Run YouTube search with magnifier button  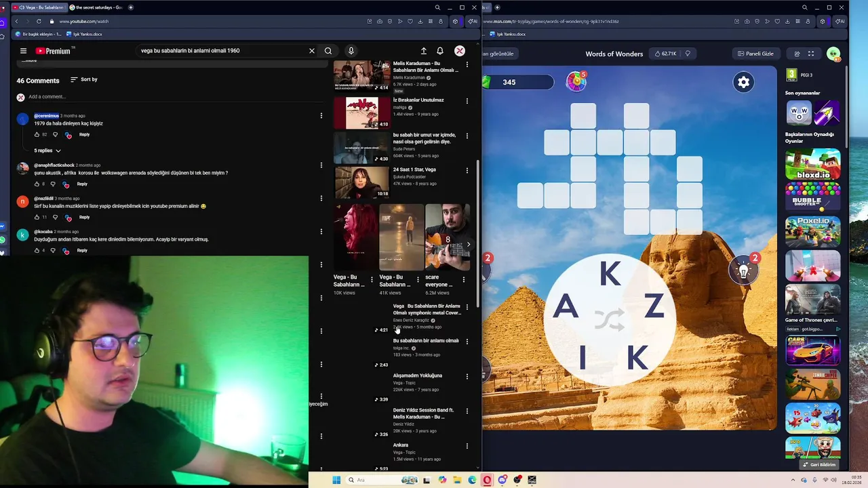[328, 51]
